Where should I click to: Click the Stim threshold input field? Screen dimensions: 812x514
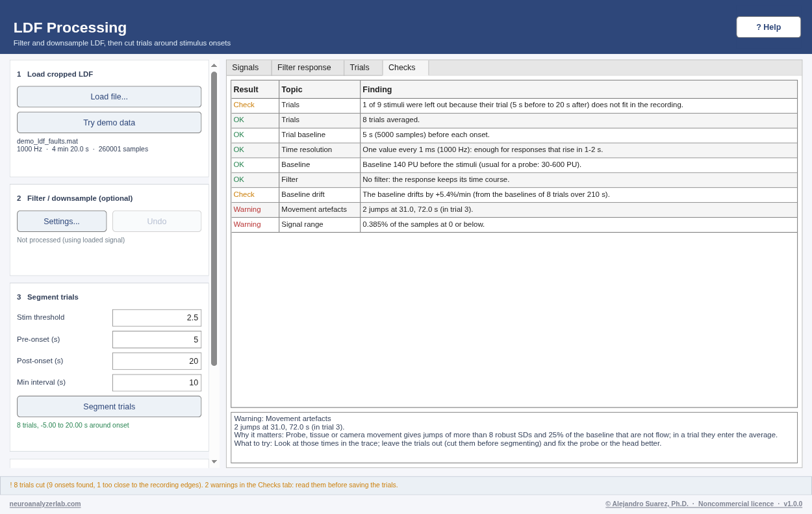(157, 318)
